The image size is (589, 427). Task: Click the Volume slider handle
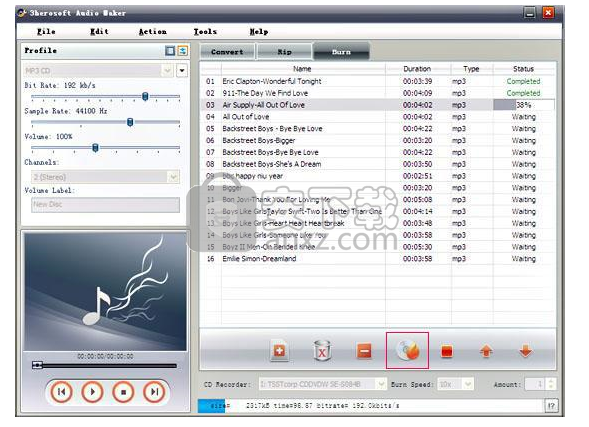pos(95,148)
